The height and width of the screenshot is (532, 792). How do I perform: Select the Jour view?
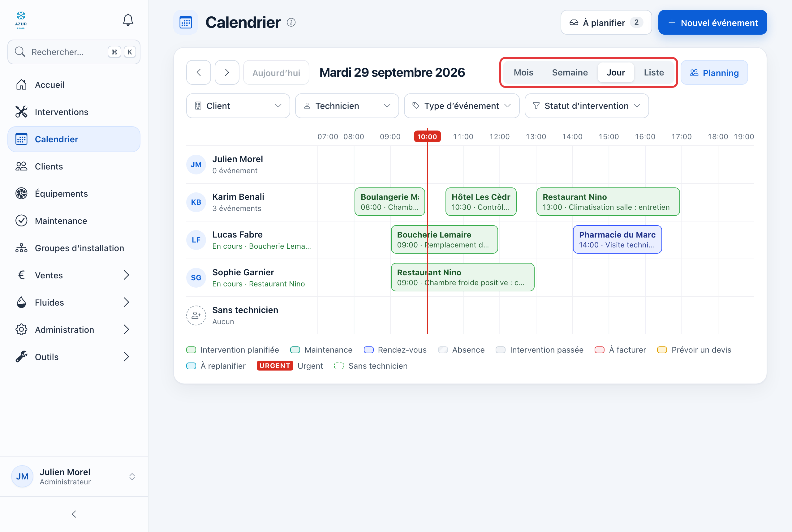(x=616, y=73)
